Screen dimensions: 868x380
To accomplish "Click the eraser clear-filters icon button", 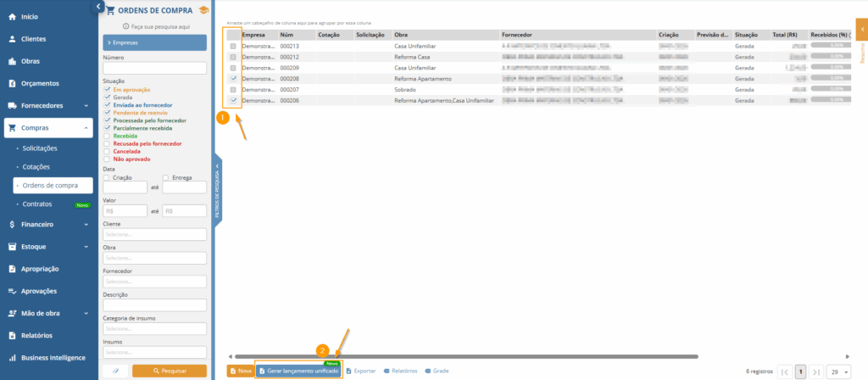I will [x=114, y=371].
